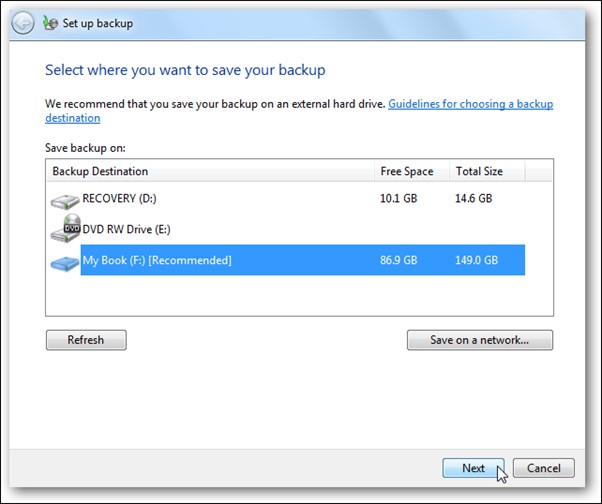Click the 149.0 GB total size value
Screen dimensions: 602x504
point(477,261)
